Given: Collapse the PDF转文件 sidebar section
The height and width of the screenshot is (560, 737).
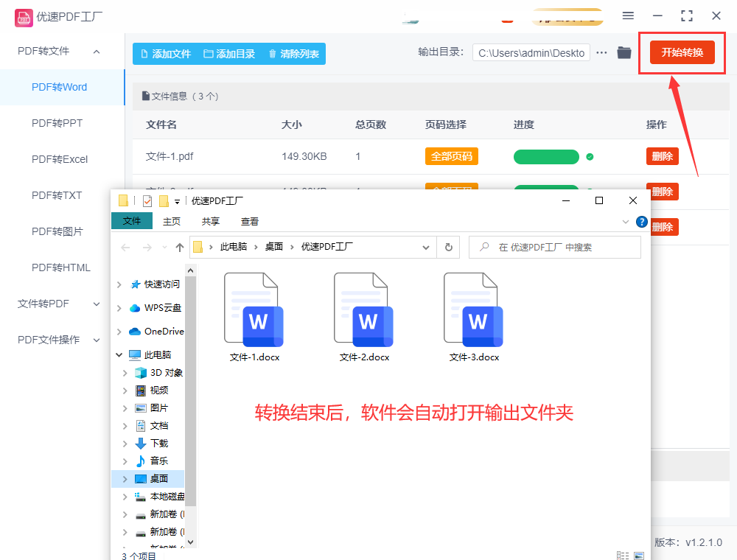Looking at the screenshot, I should click(x=97, y=52).
